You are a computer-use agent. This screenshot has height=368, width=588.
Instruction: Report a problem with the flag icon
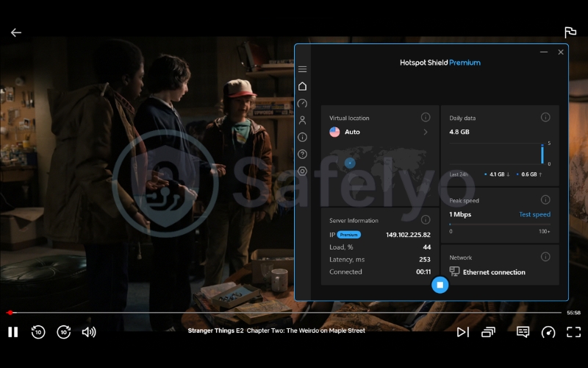[570, 32]
